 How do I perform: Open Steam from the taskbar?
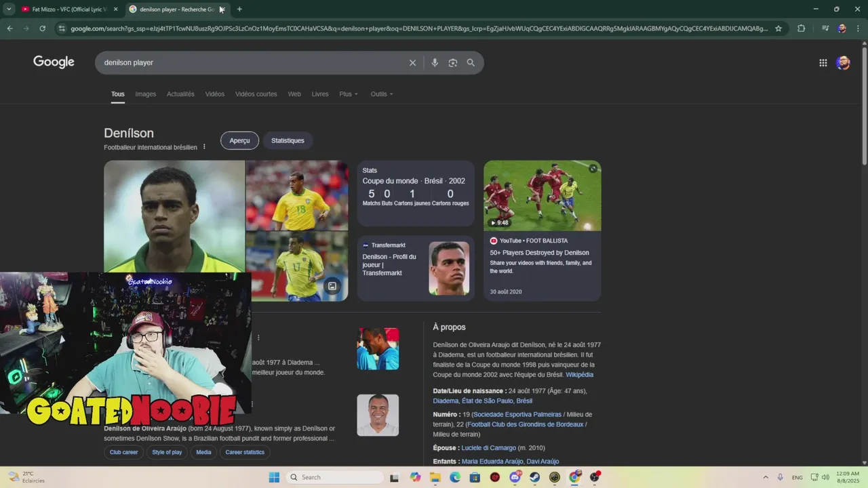(534, 477)
